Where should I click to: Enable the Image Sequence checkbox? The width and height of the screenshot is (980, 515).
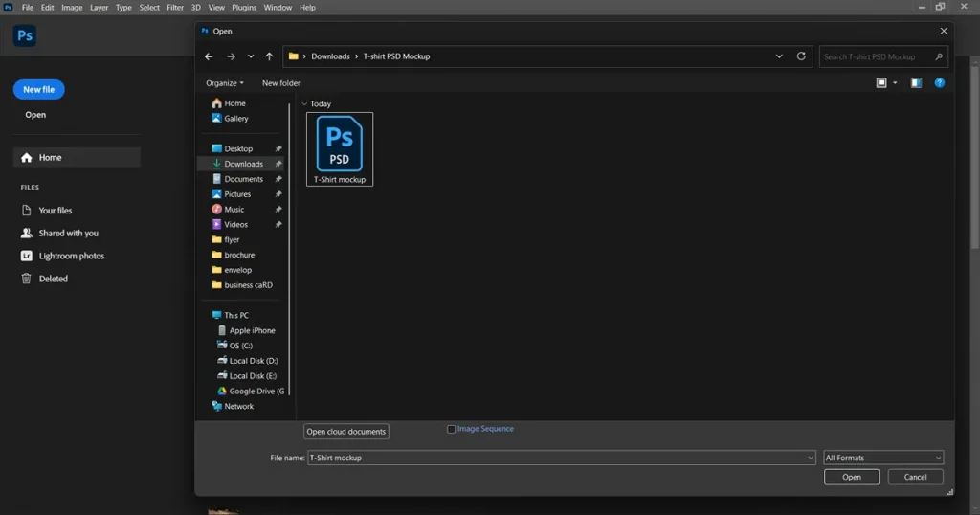[452, 429]
